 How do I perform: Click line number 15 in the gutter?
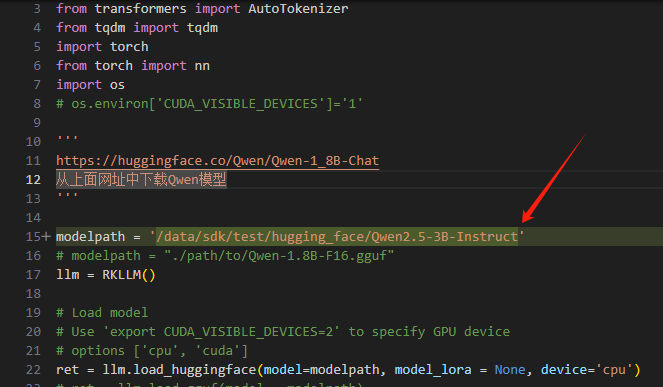(x=33, y=236)
